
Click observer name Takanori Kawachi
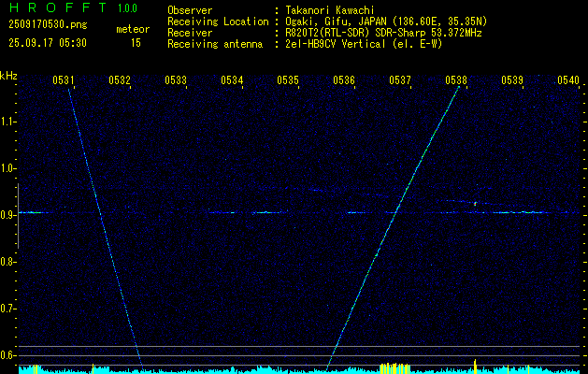tap(330, 10)
